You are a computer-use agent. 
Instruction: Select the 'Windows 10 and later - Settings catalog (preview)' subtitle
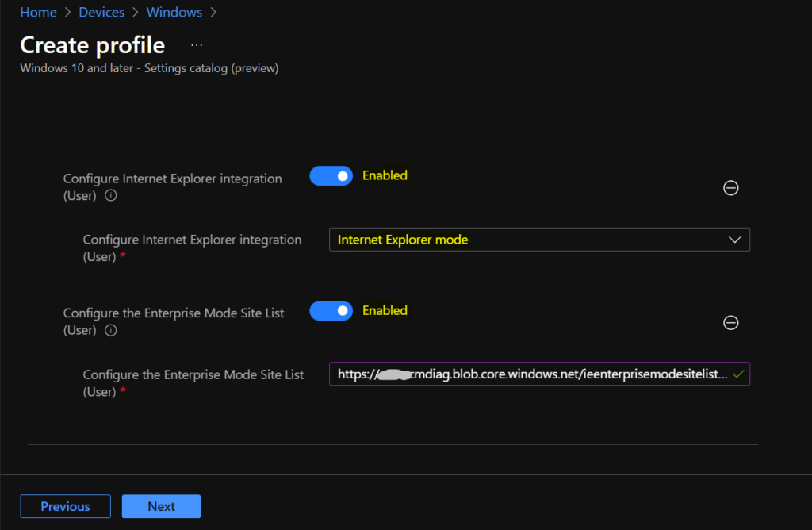[x=149, y=68]
